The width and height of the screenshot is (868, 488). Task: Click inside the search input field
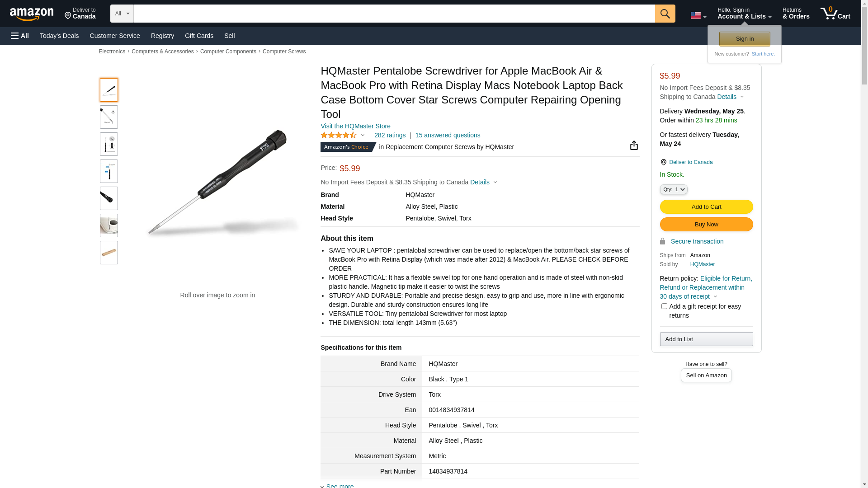pyautogui.click(x=394, y=14)
